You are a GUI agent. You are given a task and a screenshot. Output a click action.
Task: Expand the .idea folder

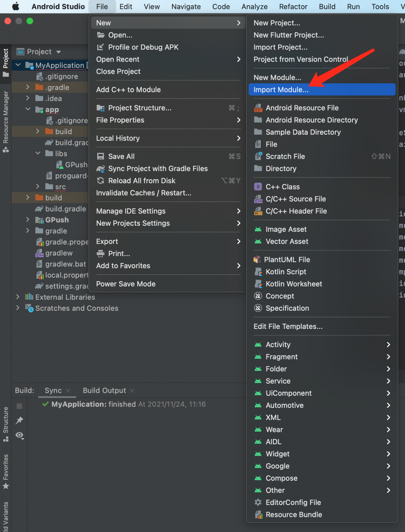[28, 98]
